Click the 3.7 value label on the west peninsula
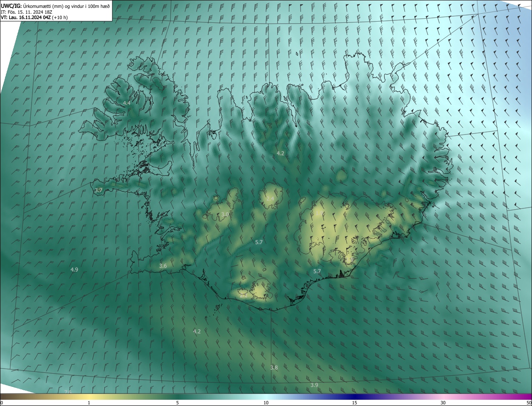 pos(99,190)
